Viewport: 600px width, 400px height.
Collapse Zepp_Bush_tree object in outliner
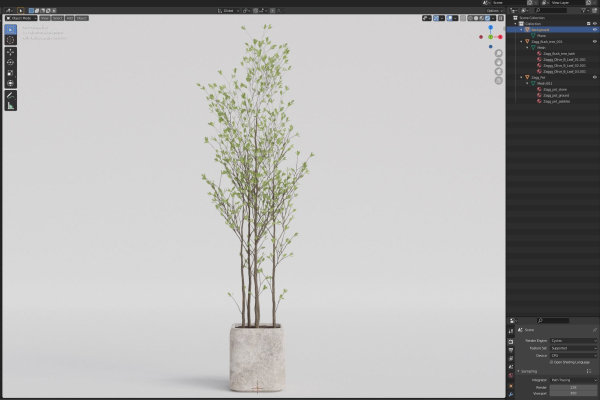pos(521,41)
